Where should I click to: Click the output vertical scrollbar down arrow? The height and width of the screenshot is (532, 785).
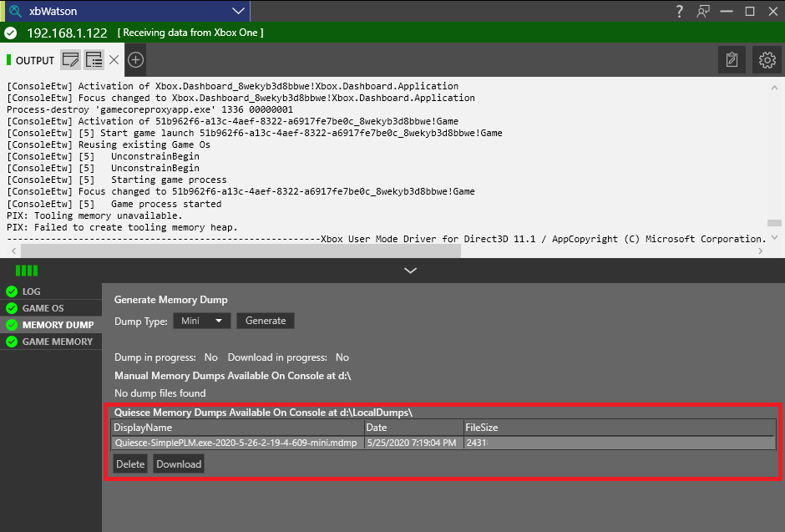(x=774, y=237)
